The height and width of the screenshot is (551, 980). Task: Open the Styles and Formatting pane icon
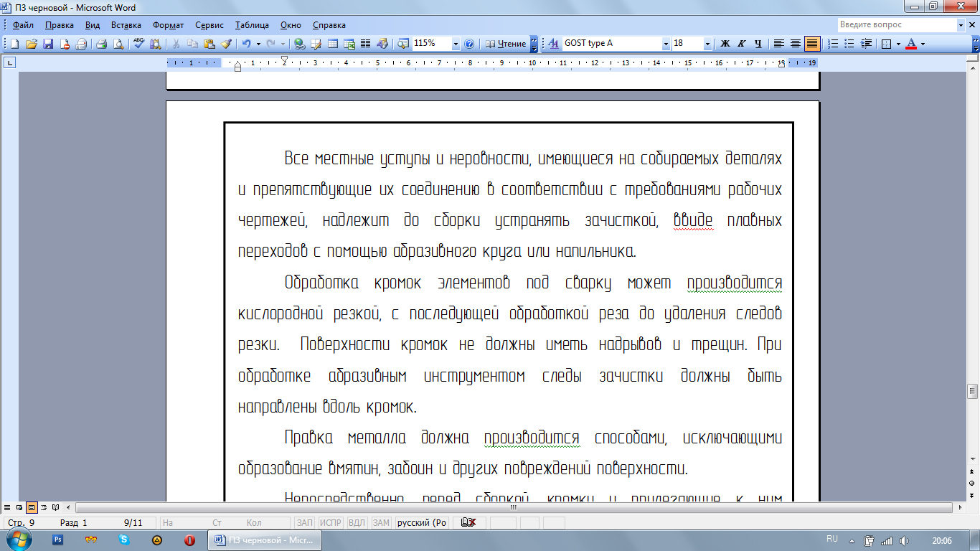553,44
